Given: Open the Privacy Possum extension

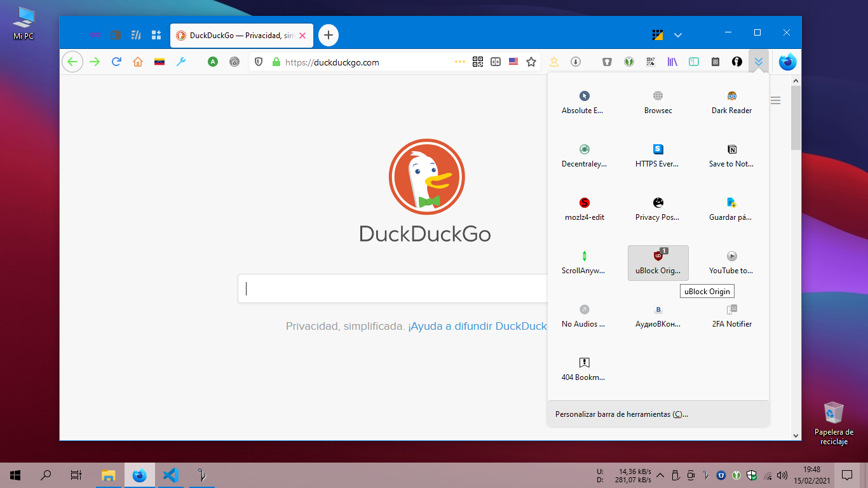Looking at the screenshot, I should click(x=658, y=209).
